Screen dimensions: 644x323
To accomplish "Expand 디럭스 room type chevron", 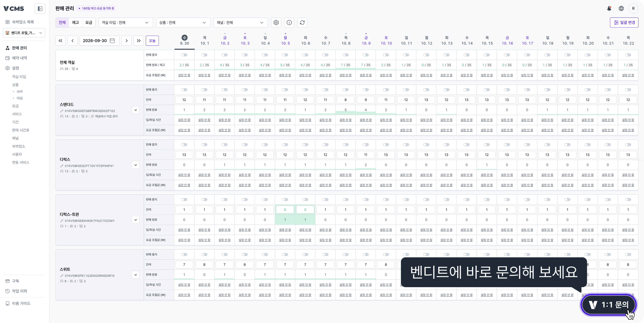I will 136,165.
